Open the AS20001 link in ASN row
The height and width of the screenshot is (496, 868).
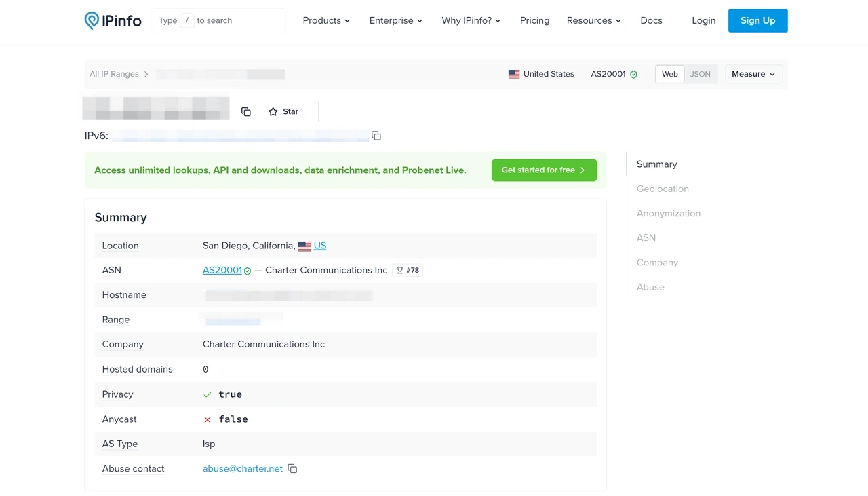[222, 270]
